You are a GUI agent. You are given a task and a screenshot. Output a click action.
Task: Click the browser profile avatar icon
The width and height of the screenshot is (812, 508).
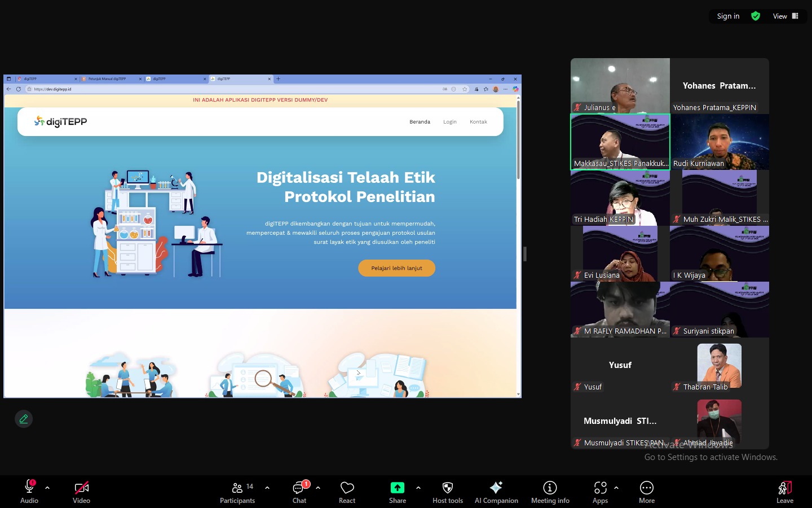click(496, 89)
